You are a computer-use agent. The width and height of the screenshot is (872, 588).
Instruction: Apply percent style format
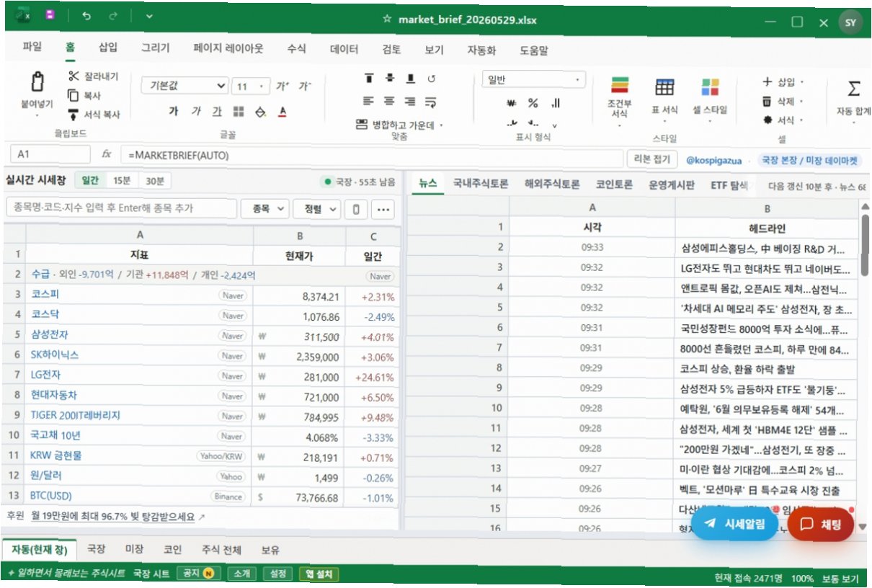click(533, 103)
